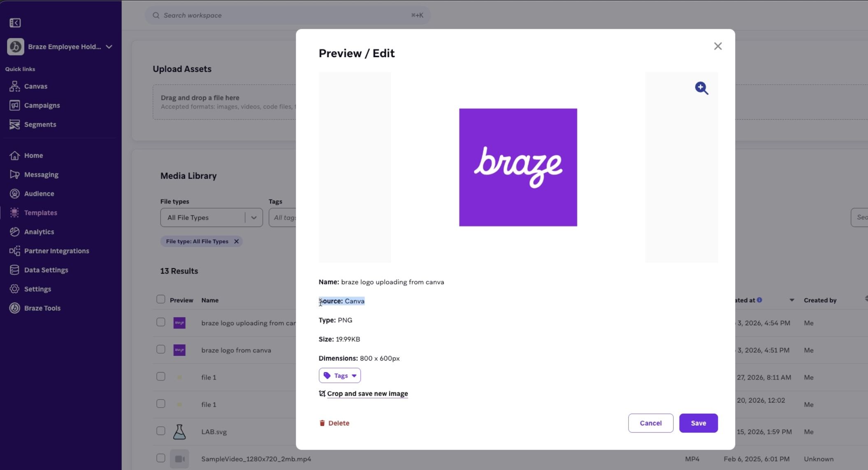
Task: Open Braze Tools from the sidebar
Action: (x=42, y=308)
